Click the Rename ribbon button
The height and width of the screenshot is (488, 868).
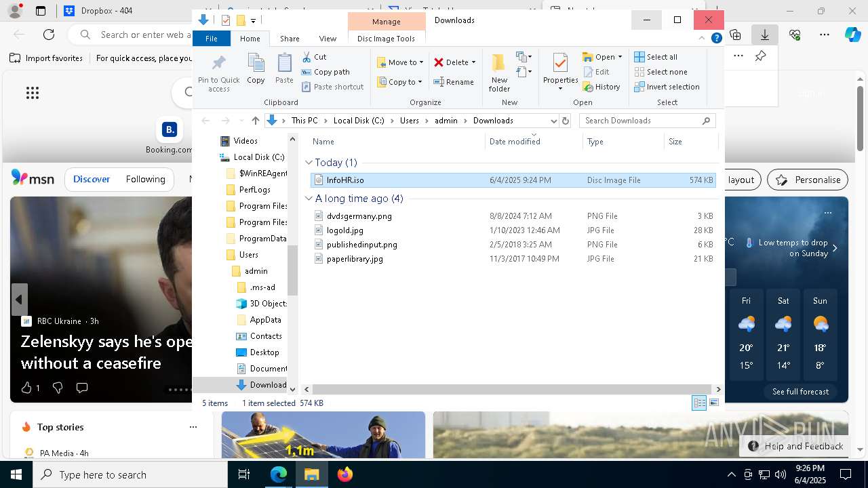tap(454, 82)
